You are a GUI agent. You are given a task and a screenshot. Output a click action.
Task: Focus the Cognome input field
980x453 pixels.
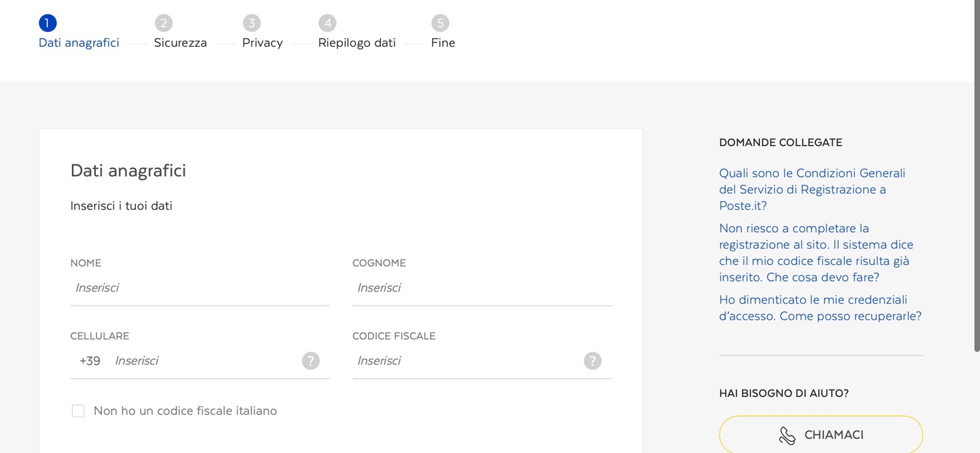(x=481, y=288)
